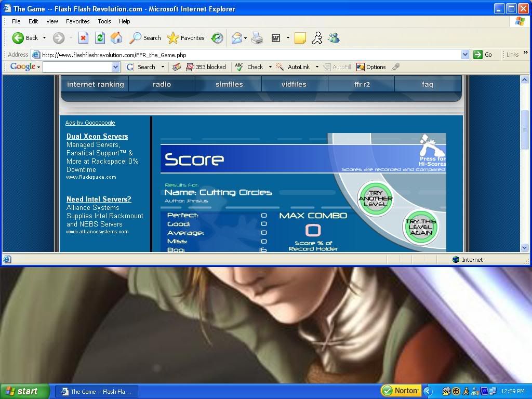532x399 pixels.
Task: Click the Google toolbar 353 blocked popup button
Action: click(x=206, y=67)
